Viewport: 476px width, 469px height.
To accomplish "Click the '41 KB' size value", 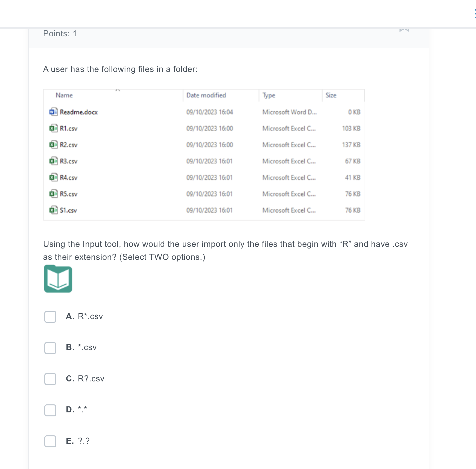I will click(353, 178).
